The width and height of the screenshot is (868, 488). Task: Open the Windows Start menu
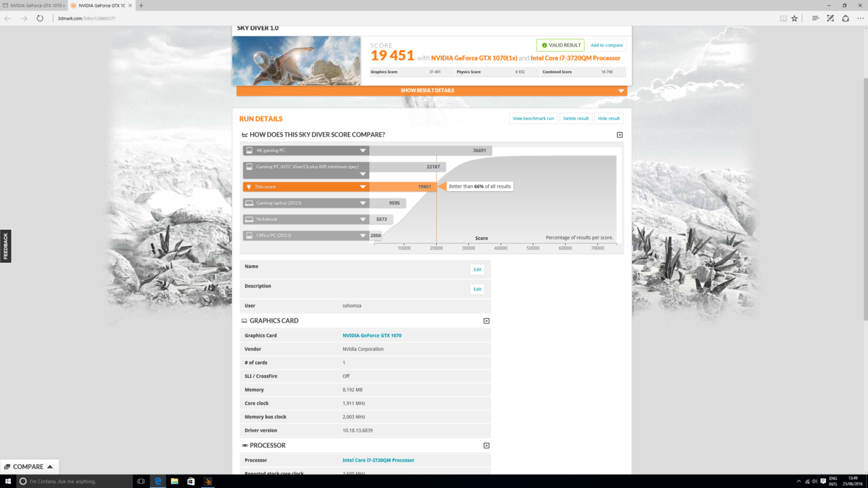[x=8, y=481]
